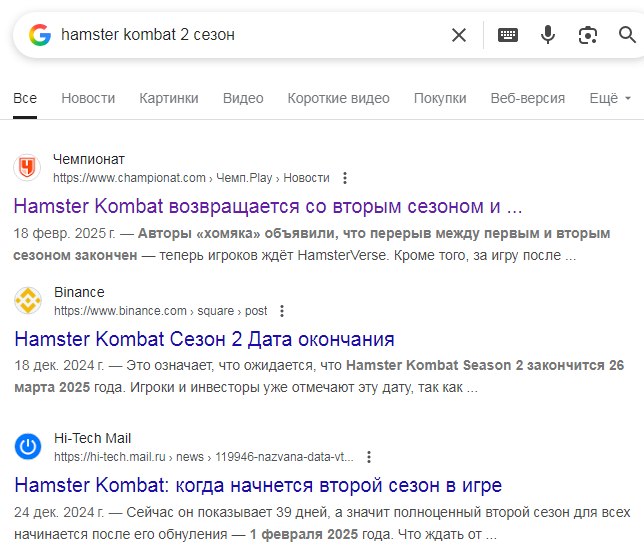Open three-dot menu for Hi-Tech Mail result
This screenshot has height=545, width=644.
click(x=369, y=457)
